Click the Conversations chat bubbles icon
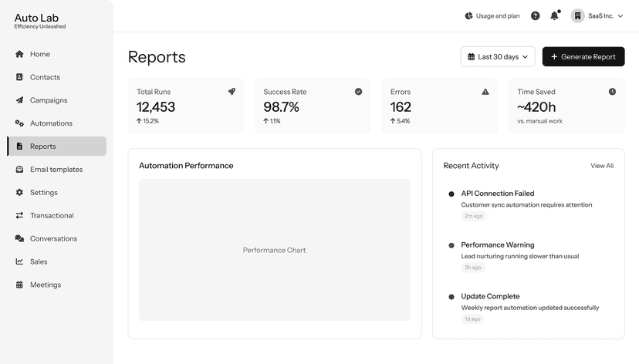Viewport: 639px width, 364px height. 19,238
